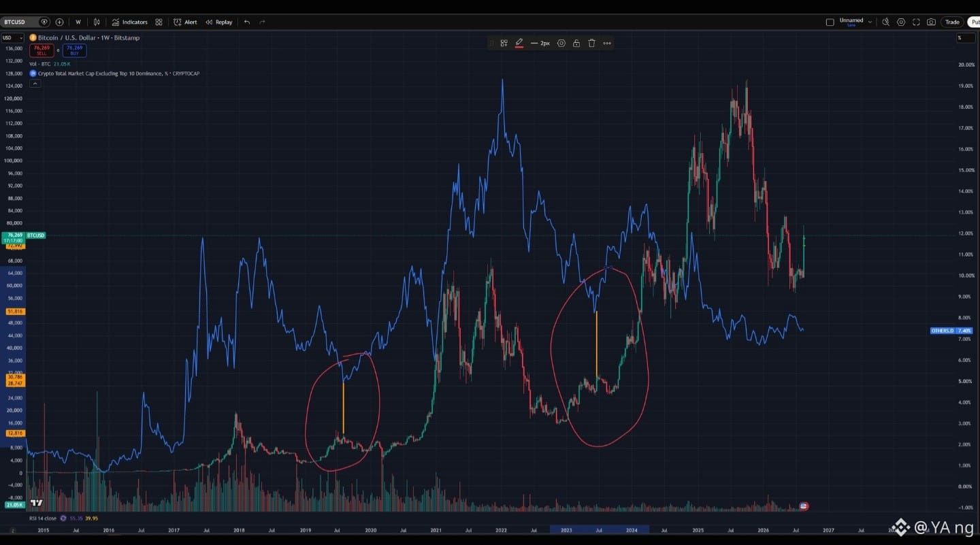Select the Bitcoin / U.S. Dollar legend title
Image resolution: width=980 pixels, height=545 pixels.
coord(88,38)
